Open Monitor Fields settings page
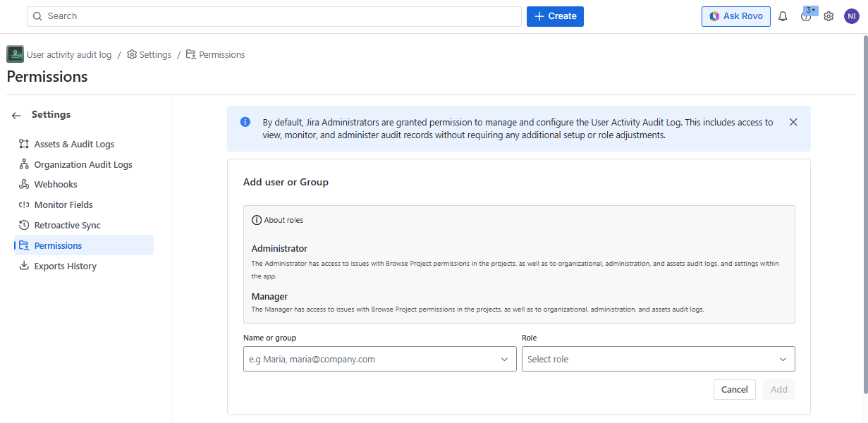 tap(83, 204)
